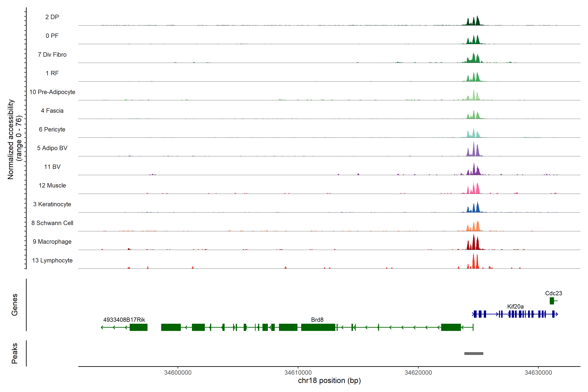Click the 4933408B17Rik gene label
Viewport: 588px width, 392px height.
(124, 319)
